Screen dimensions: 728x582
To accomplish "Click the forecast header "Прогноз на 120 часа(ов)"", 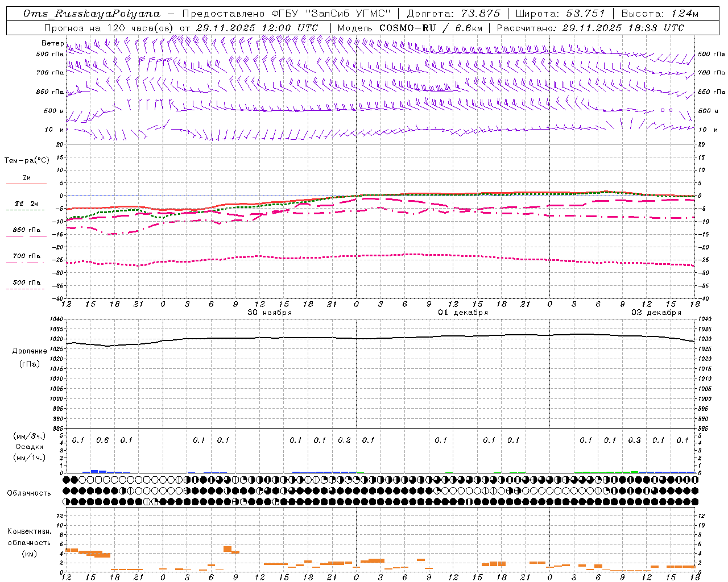I will tap(109, 28).
